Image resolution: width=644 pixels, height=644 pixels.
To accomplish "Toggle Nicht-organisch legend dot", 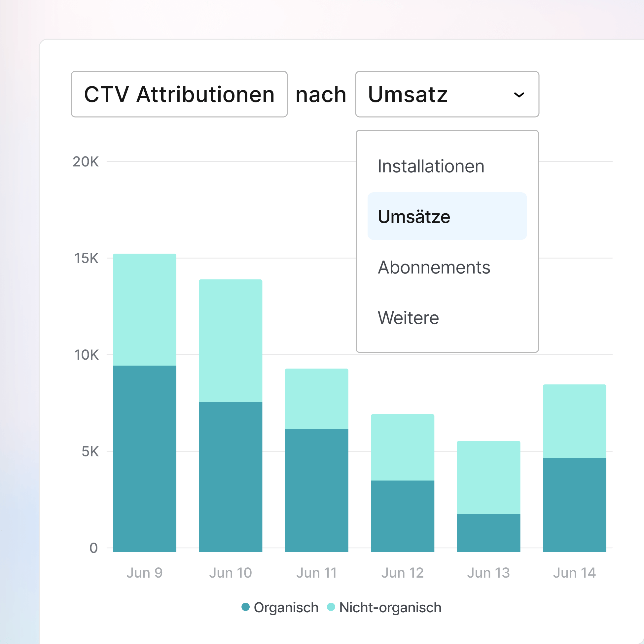I will coord(331,607).
